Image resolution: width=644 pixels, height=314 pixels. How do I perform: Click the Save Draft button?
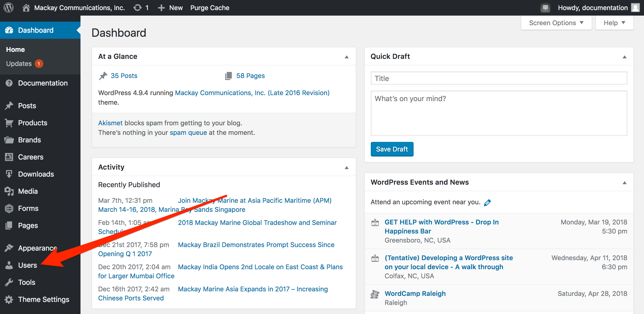(x=392, y=149)
